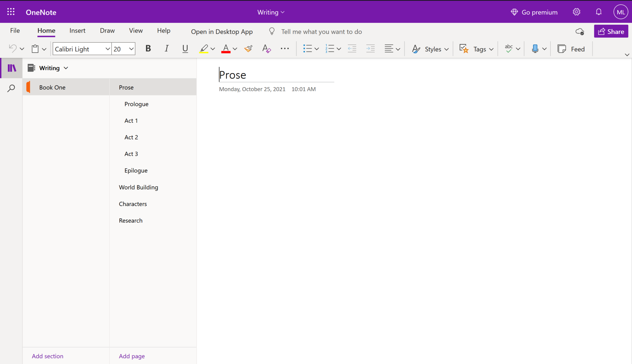
Task: Toggle bold formatting
Action: (148, 48)
